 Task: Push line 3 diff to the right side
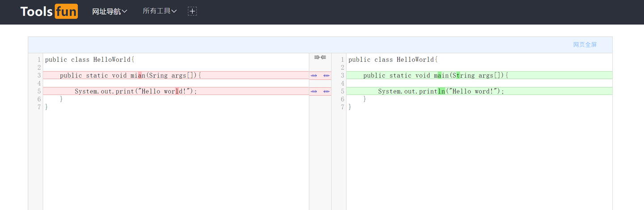314,76
